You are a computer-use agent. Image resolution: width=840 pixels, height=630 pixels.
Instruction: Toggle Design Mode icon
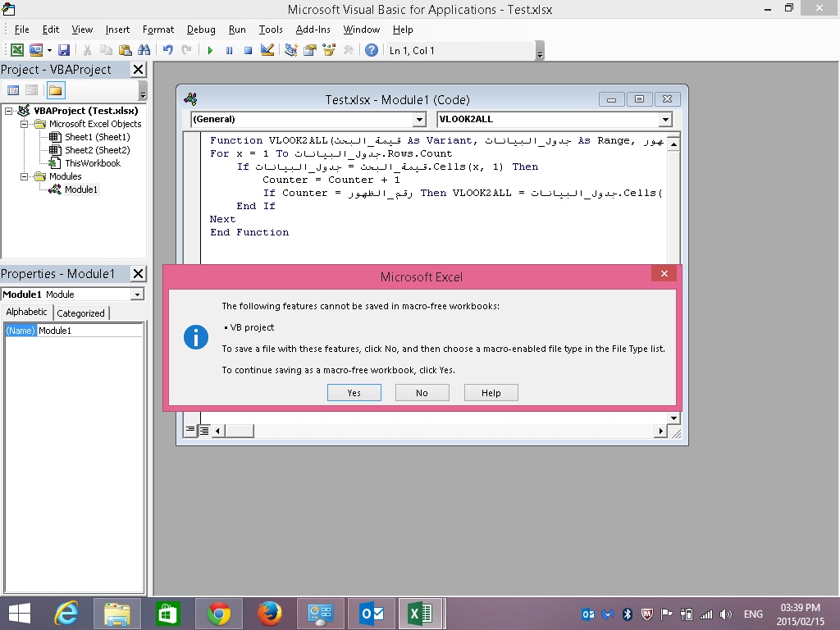[x=267, y=50]
